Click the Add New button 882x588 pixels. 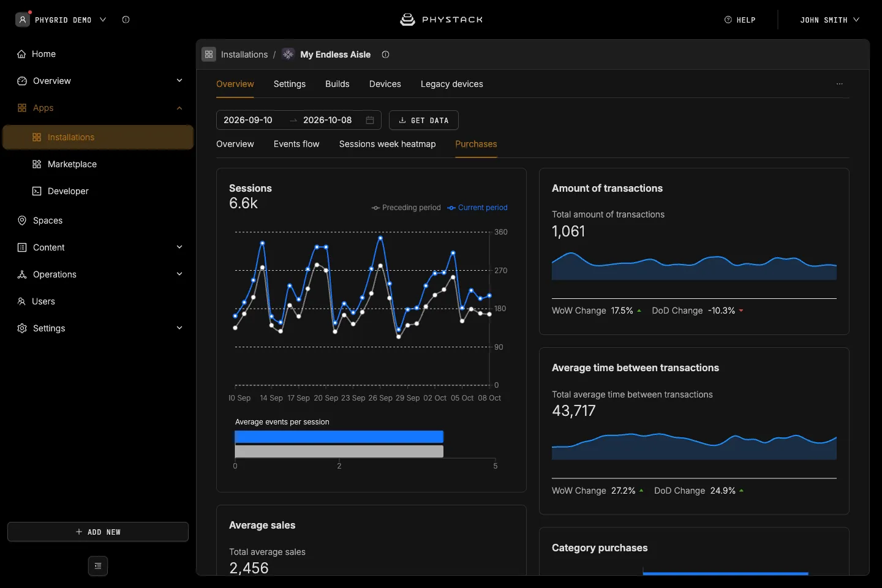[98, 532]
